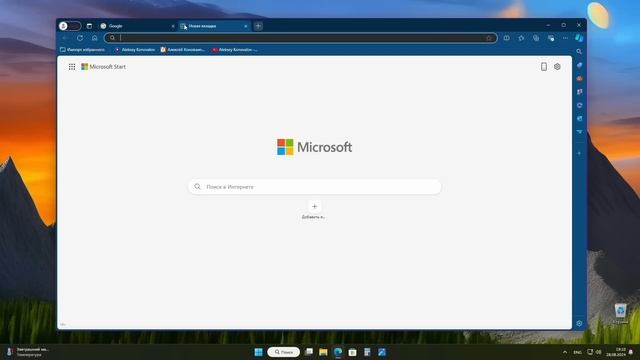Focus the browser address bar
The width and height of the screenshot is (640, 360).
(300, 38)
